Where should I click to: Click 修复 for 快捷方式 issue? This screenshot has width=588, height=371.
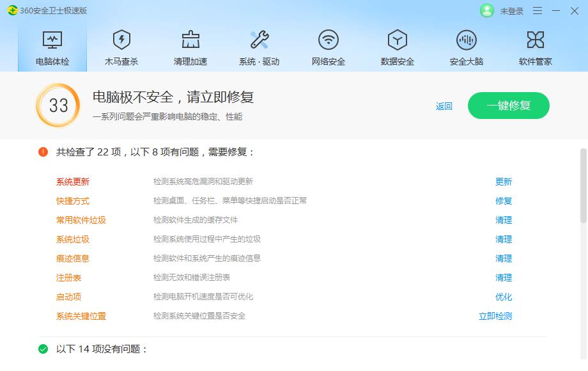504,201
